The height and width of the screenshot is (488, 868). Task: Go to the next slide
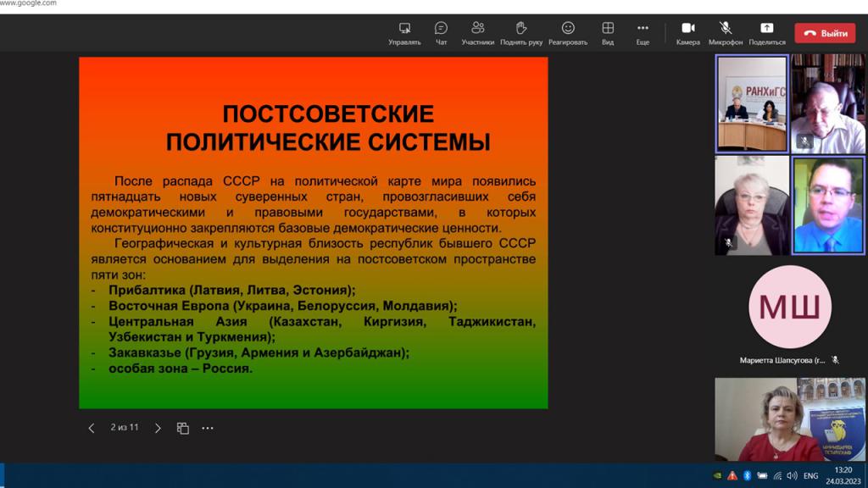[158, 429]
